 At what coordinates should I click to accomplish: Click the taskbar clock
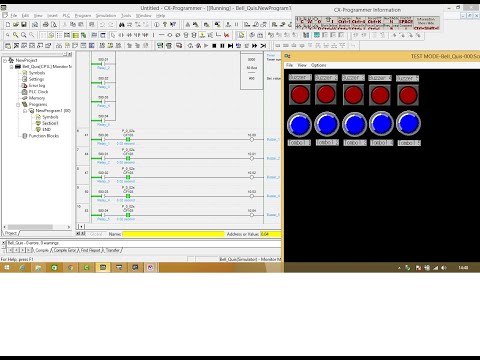click(463, 268)
